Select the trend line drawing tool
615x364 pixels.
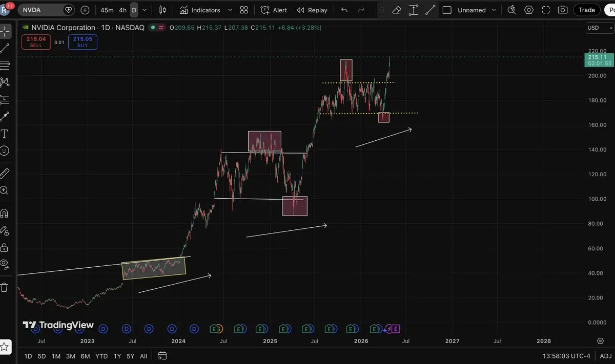click(5, 48)
